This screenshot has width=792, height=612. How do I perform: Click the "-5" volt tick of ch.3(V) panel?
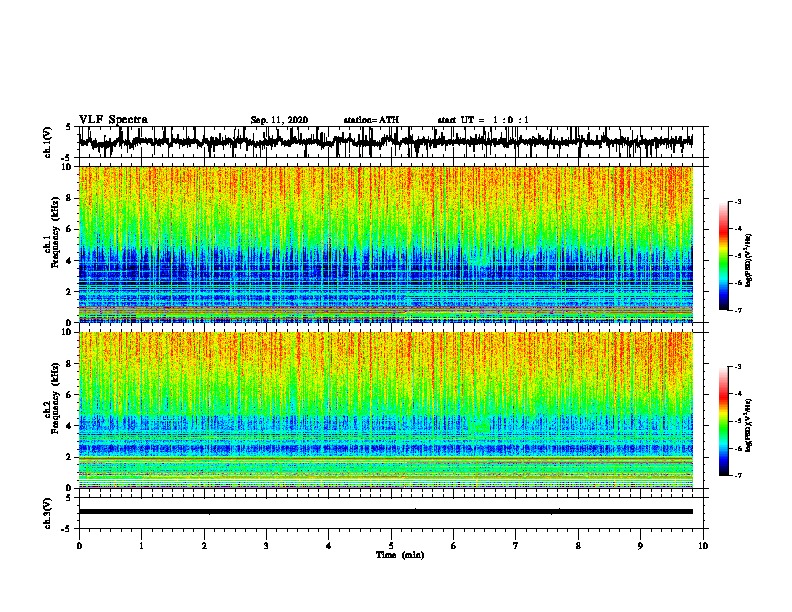pos(67,529)
